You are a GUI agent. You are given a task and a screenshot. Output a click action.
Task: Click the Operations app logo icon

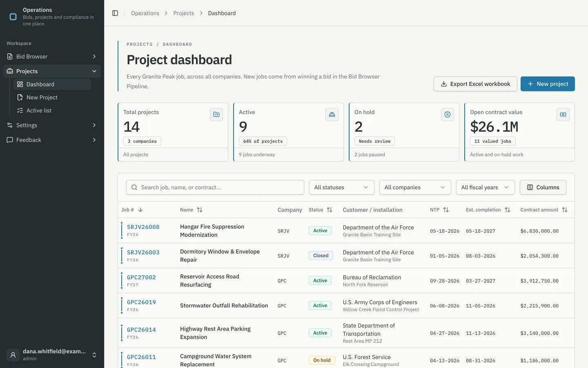point(13,17)
